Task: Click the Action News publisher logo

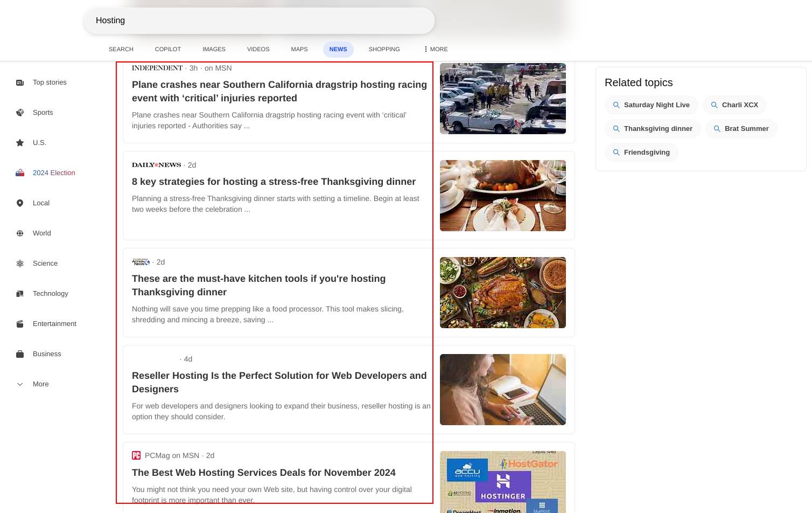Action: click(141, 262)
